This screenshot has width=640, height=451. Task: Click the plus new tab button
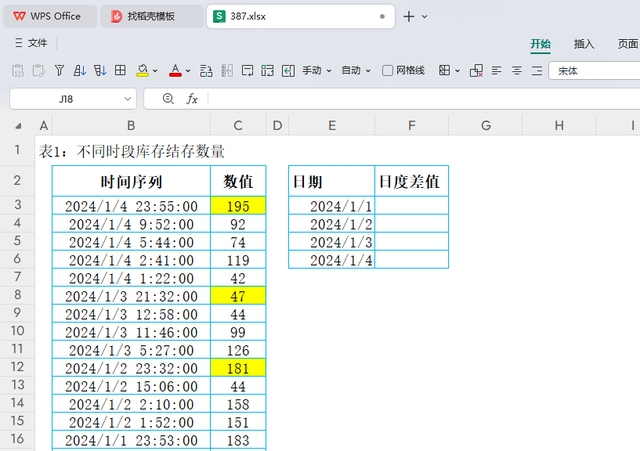pos(409,17)
